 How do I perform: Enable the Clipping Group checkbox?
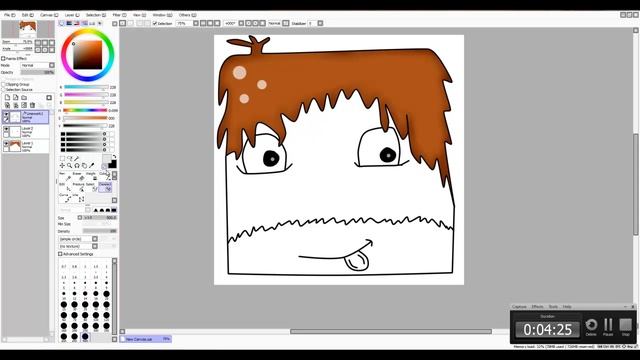[3, 84]
